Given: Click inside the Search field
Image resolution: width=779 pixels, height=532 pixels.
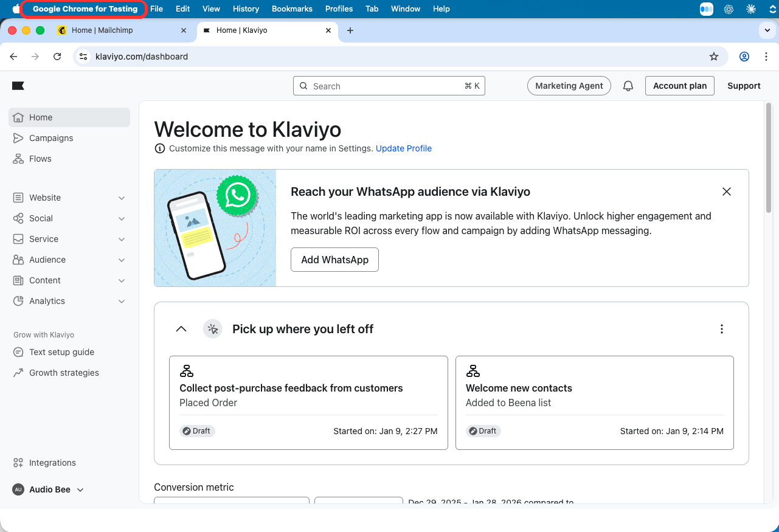Looking at the screenshot, I should [389, 86].
